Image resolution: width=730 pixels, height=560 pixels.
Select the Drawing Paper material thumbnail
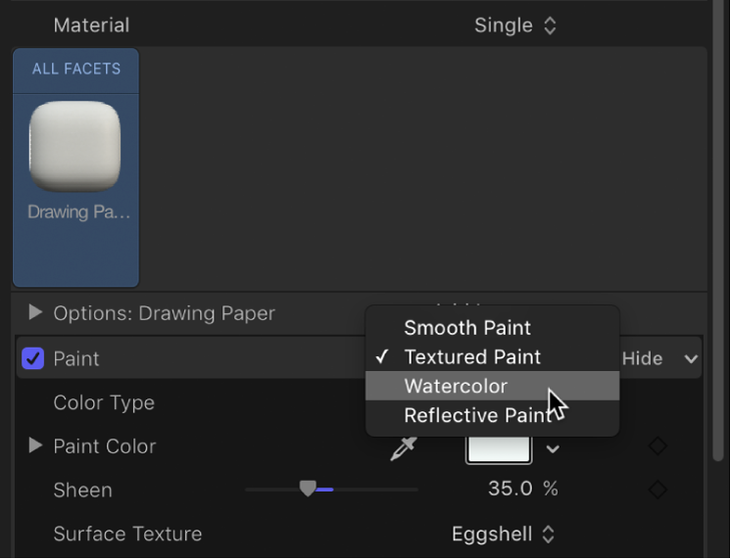click(75, 147)
